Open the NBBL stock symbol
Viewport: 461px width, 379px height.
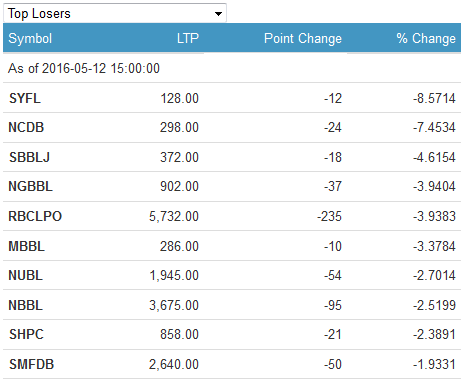(x=26, y=305)
